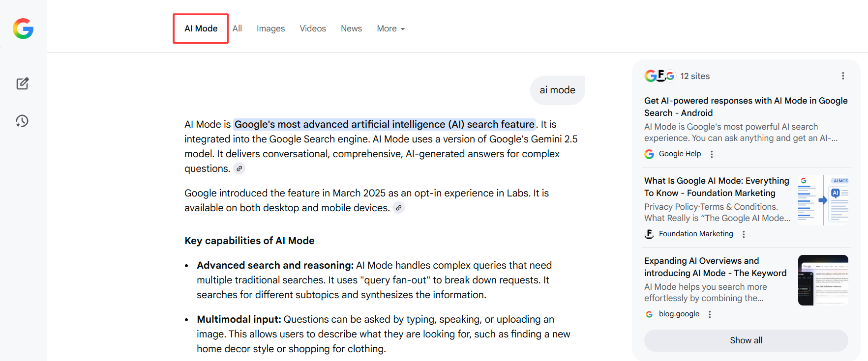868x361 pixels.
Task: Open the three-dot menu beside blog.google
Action: 710,314
